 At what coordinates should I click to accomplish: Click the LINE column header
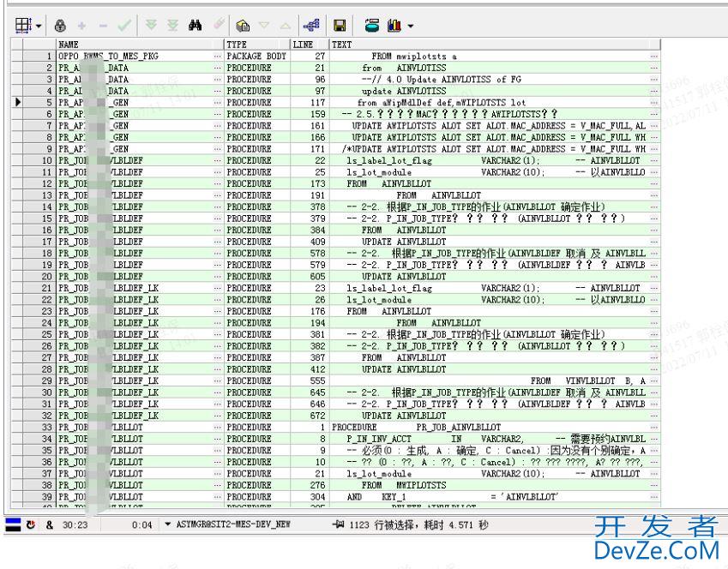click(x=310, y=45)
